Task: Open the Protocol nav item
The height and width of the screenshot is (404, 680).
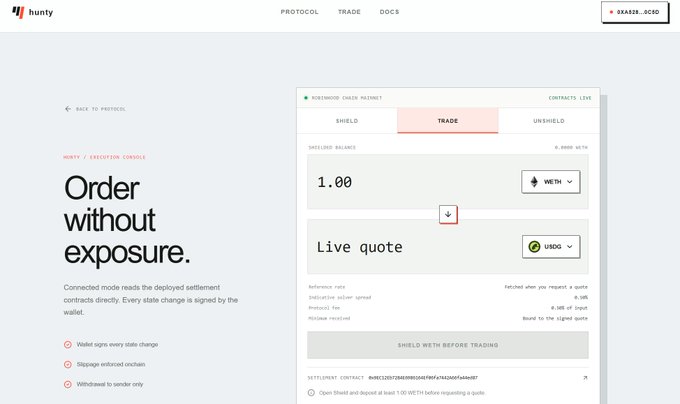Action: click(x=299, y=12)
